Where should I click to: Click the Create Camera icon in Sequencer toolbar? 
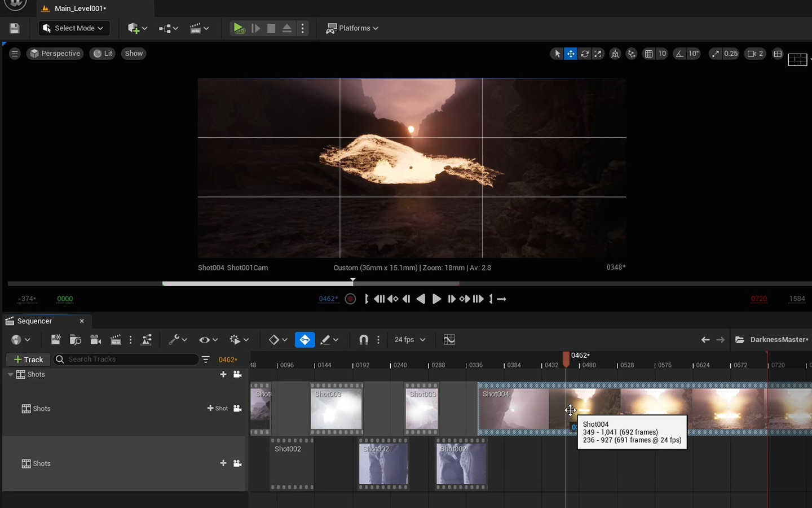tap(95, 340)
